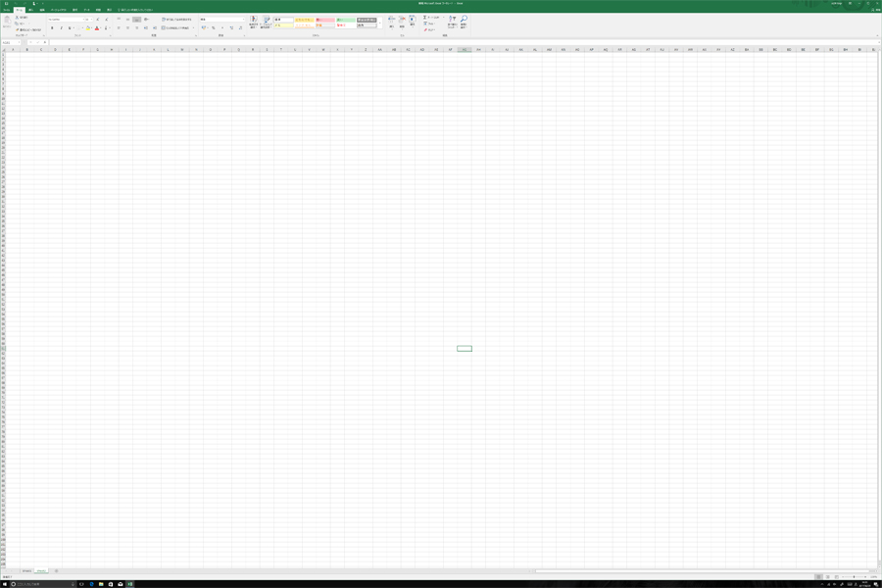Apply the red font color
The height and width of the screenshot is (588, 882).
(x=97, y=28)
